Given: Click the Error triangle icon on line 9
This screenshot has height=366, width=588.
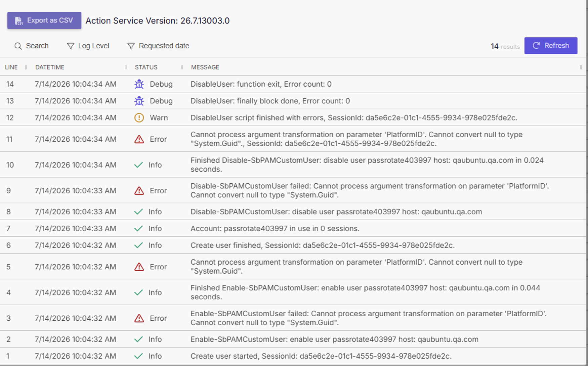Looking at the screenshot, I should click(139, 191).
